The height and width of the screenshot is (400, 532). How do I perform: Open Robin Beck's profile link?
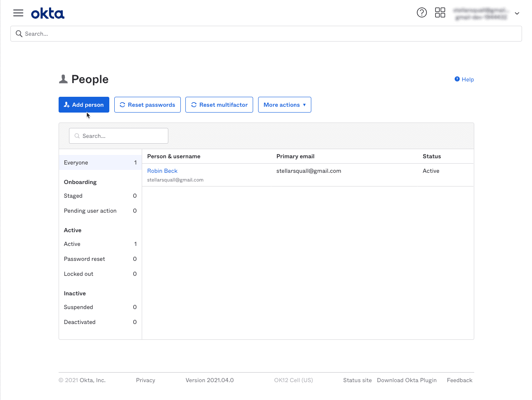click(x=162, y=171)
